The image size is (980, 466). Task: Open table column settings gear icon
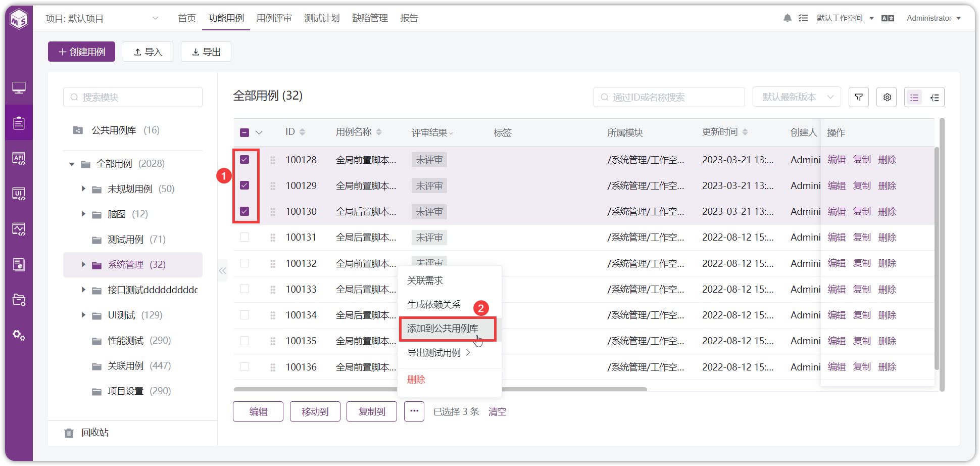tap(887, 97)
